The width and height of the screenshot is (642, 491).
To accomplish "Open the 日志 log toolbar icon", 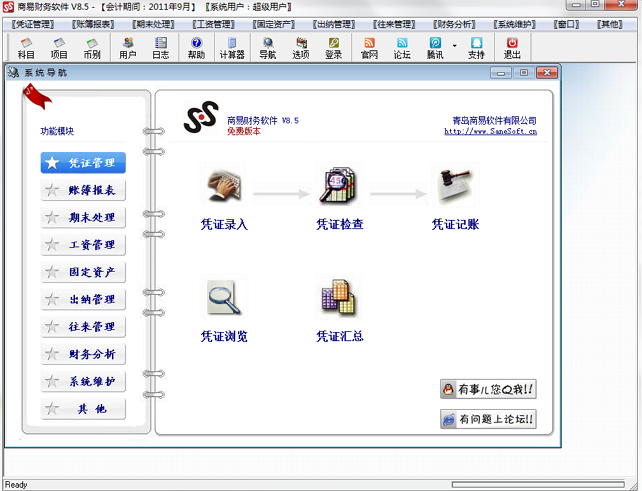I will point(160,48).
